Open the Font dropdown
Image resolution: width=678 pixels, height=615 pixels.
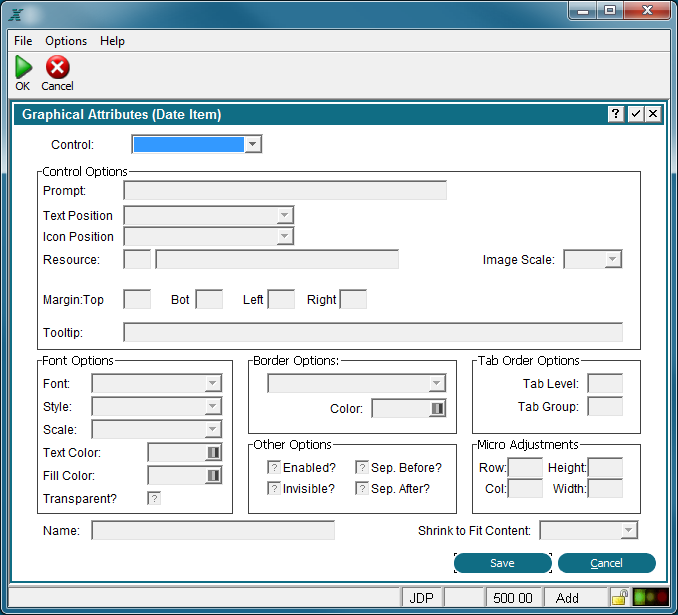212,383
